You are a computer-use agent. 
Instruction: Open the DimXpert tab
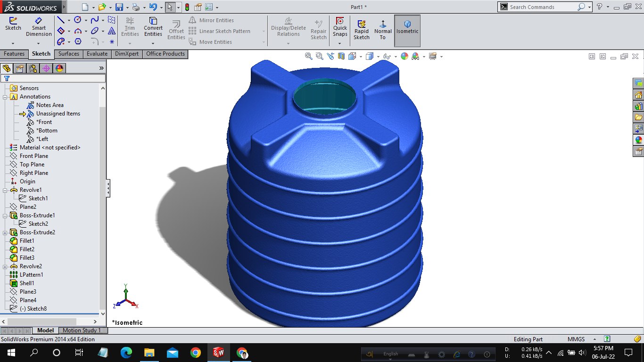[127, 54]
